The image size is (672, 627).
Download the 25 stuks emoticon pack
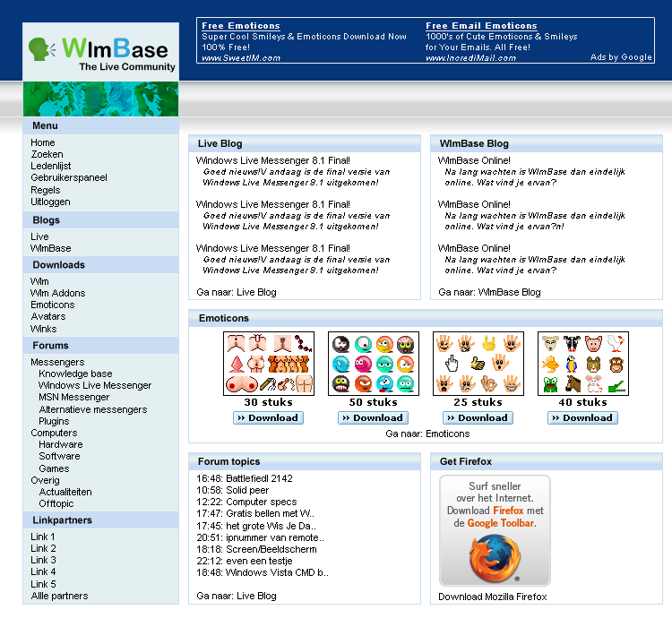[478, 418]
